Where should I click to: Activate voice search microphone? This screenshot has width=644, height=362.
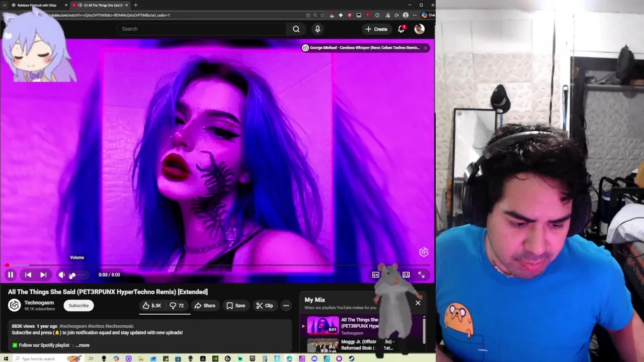(x=317, y=29)
